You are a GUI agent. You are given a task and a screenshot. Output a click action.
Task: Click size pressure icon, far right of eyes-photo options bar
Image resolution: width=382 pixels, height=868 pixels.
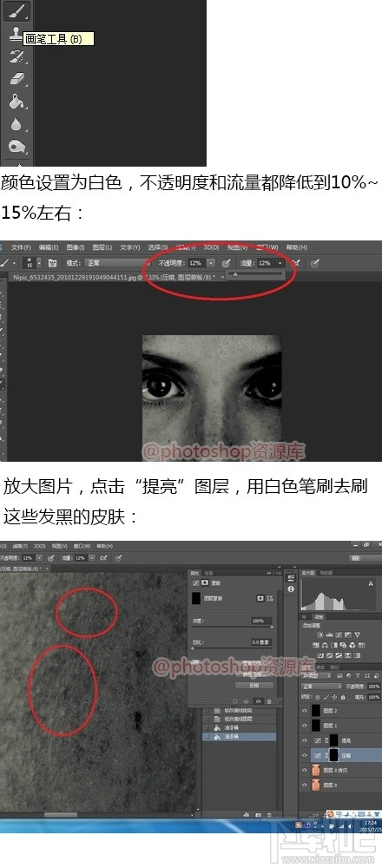[x=315, y=263]
